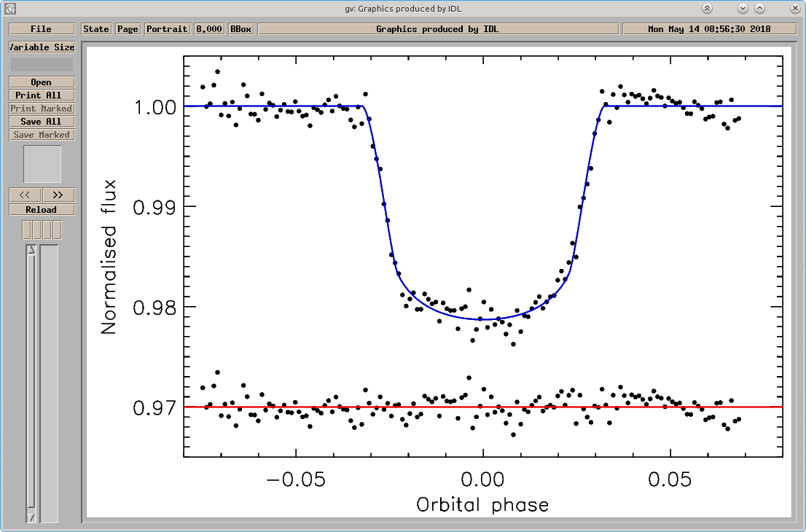Screen dimensions: 806x532
Task: Click the first page-mark toggle button
Action: (x=27, y=230)
